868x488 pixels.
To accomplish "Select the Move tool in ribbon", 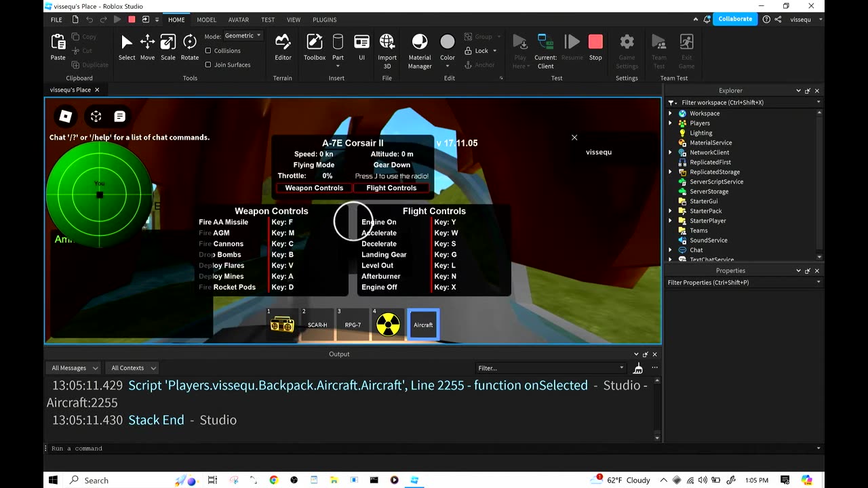I will [147, 47].
